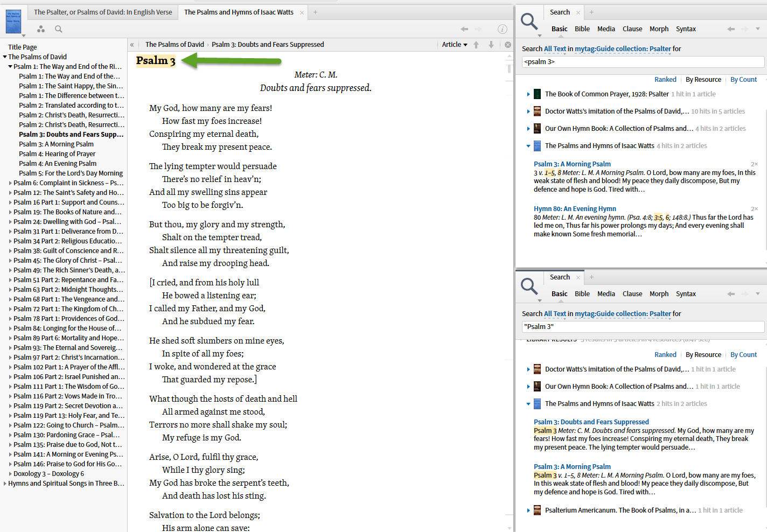Change All Text scope in the top search
The height and width of the screenshot is (532, 767).
pos(555,49)
